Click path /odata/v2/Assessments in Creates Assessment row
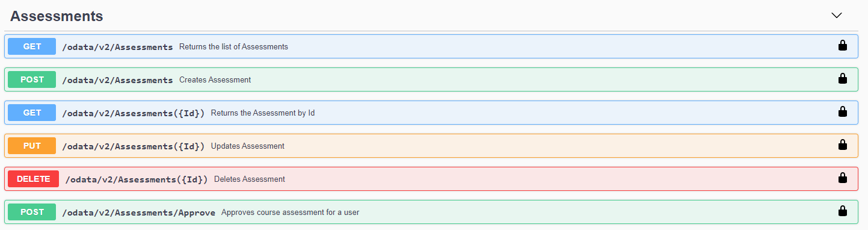Image resolution: width=868 pixels, height=230 pixels. tap(117, 79)
